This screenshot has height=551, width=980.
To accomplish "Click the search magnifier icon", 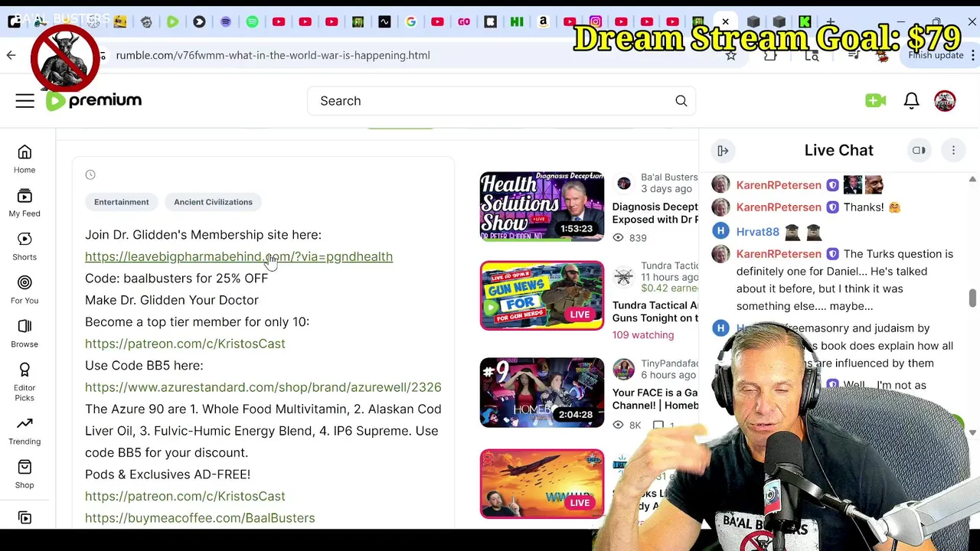I will 681,101.
